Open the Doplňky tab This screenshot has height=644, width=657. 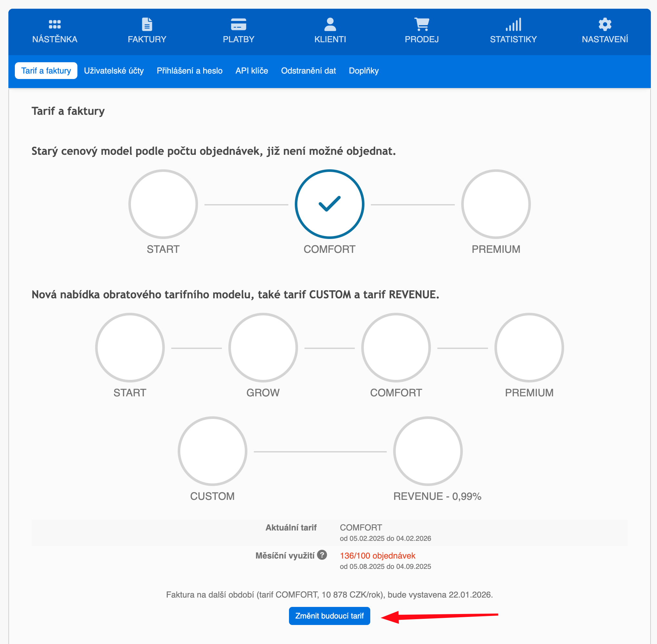(364, 71)
